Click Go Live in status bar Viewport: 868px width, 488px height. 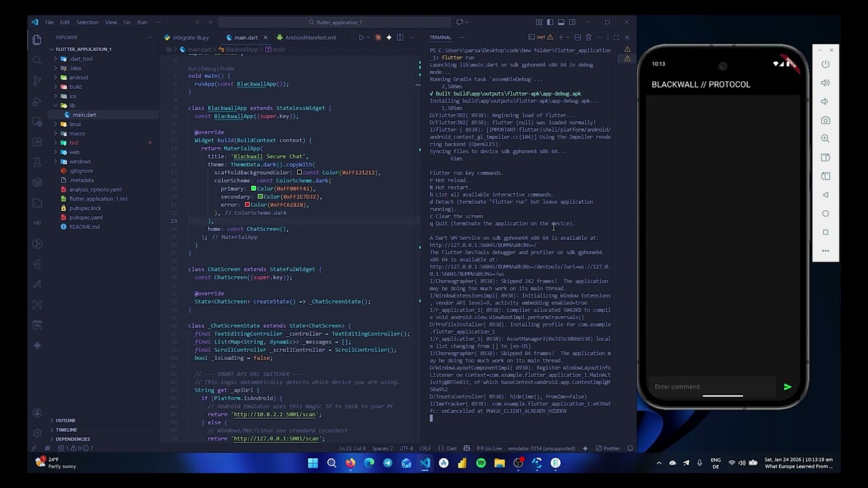[489, 448]
